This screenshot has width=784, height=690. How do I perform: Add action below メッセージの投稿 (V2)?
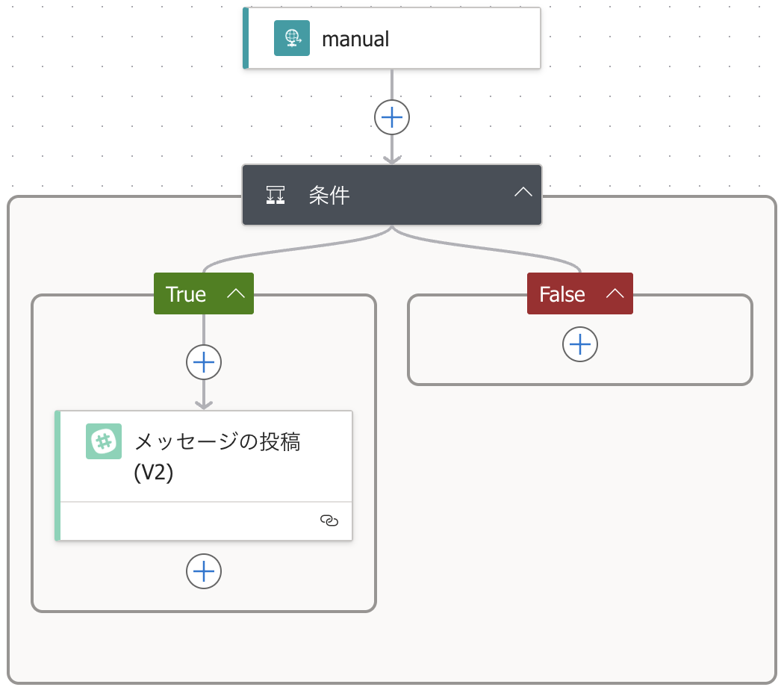point(204,571)
